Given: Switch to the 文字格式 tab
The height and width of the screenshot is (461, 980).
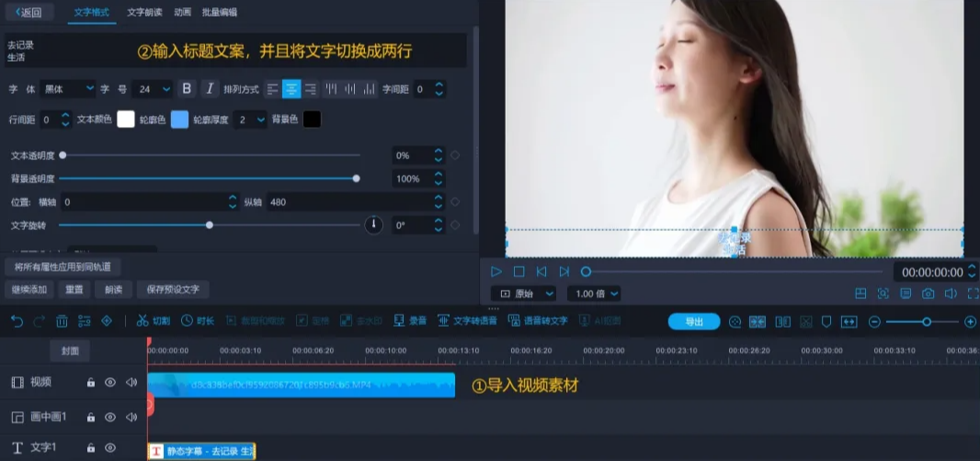Looking at the screenshot, I should click(91, 12).
